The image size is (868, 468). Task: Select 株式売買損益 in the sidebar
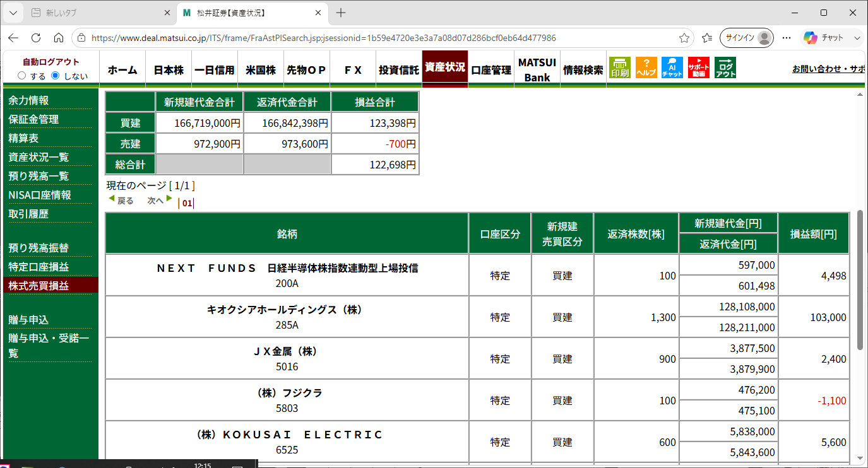[49, 285]
